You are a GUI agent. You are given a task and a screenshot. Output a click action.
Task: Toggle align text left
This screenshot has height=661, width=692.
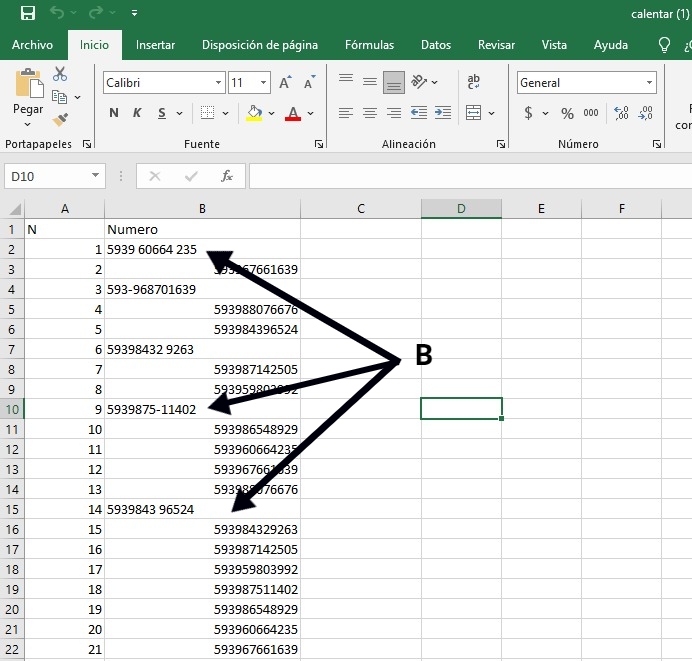pyautogui.click(x=346, y=113)
